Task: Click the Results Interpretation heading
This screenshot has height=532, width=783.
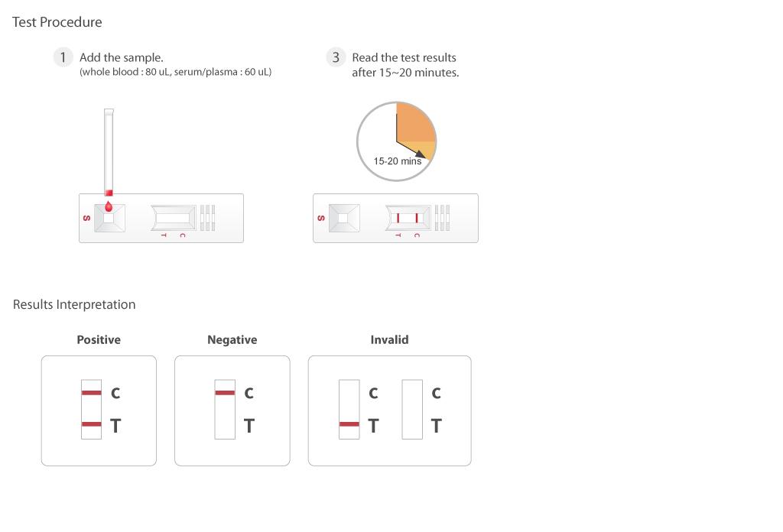Action: 74,304
